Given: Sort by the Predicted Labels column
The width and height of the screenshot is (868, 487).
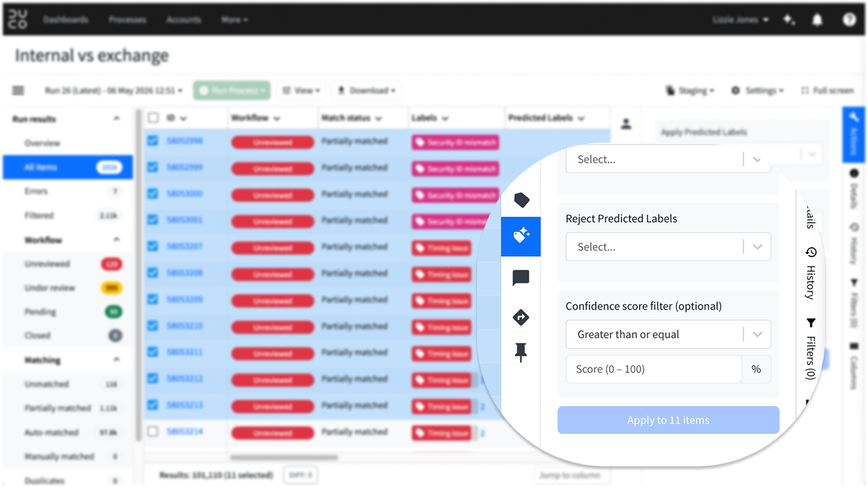Looking at the screenshot, I should click(x=546, y=118).
